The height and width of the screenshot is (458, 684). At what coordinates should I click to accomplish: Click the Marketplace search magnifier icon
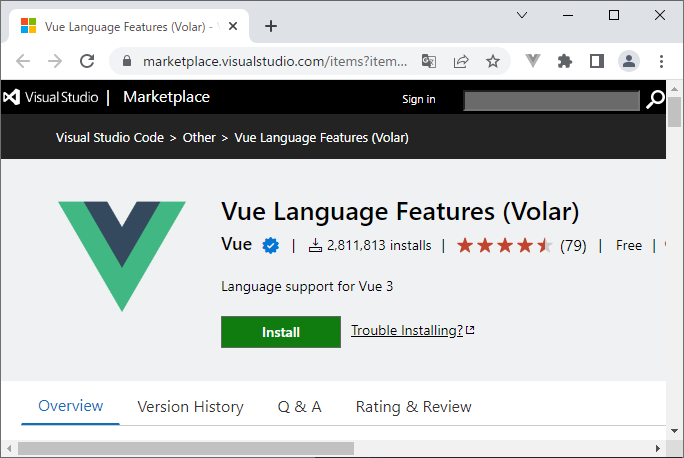[x=655, y=99]
